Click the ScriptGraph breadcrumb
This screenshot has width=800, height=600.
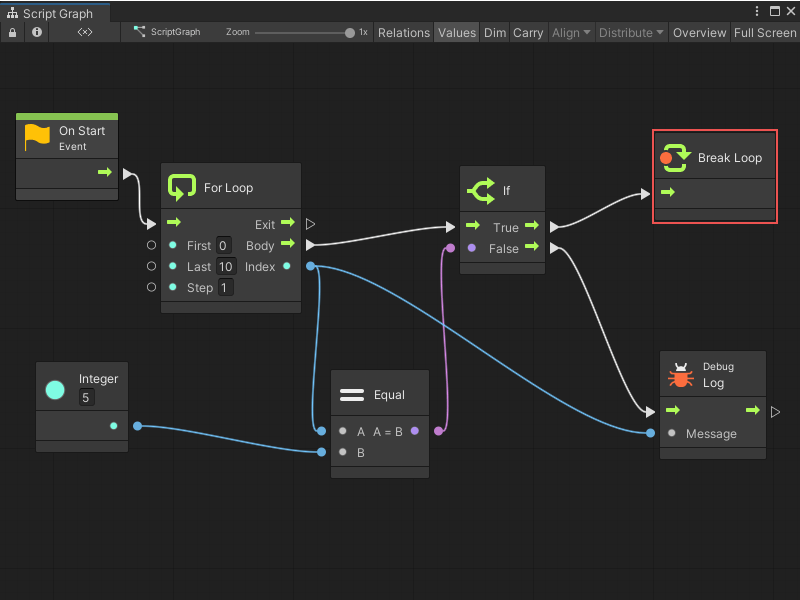point(176,32)
